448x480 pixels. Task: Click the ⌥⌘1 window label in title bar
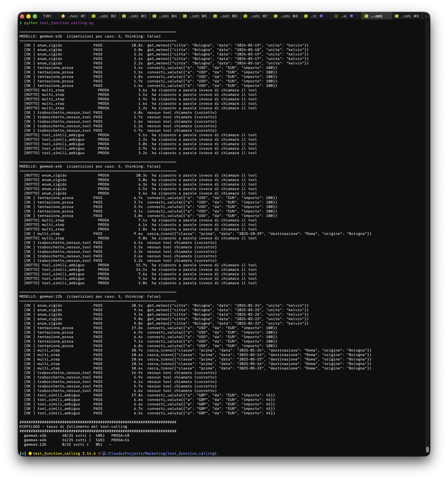pos(47,16)
